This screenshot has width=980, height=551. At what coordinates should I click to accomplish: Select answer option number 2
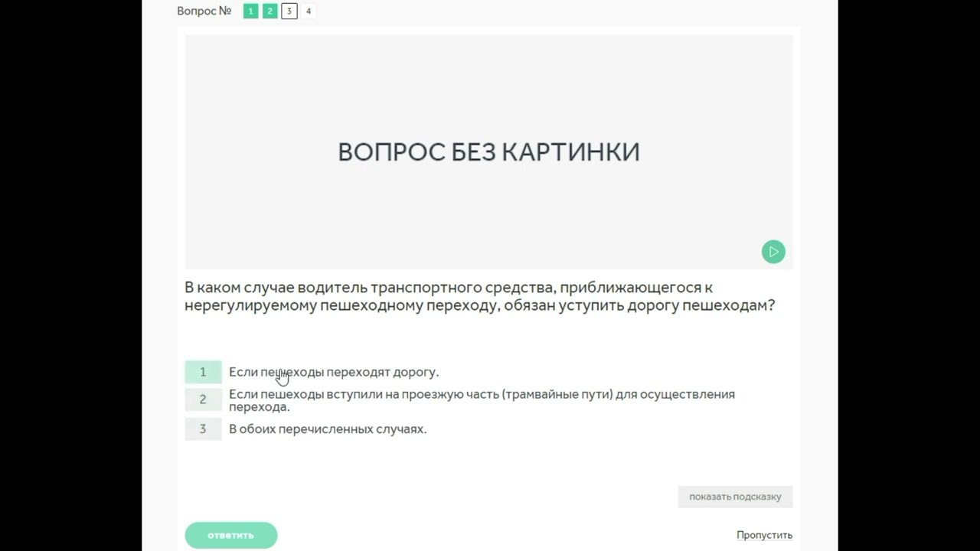tap(203, 399)
